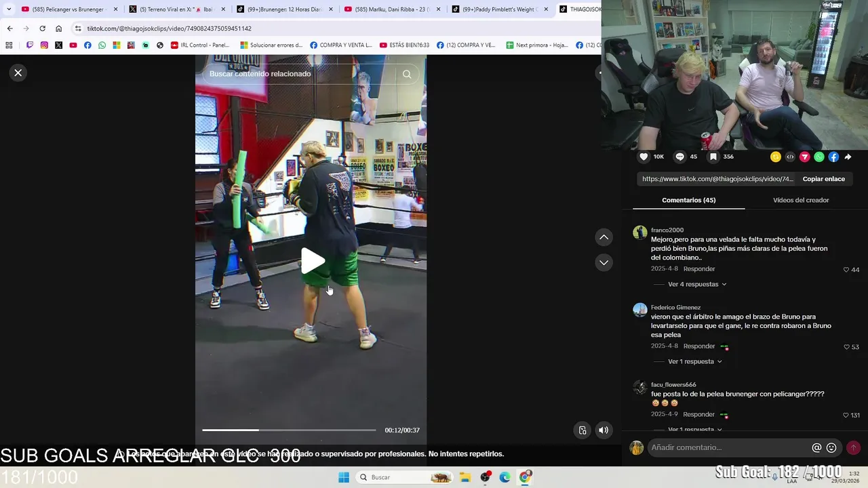Open facu_flowers666's profile name
This screenshot has width=868, height=488.
tap(673, 384)
